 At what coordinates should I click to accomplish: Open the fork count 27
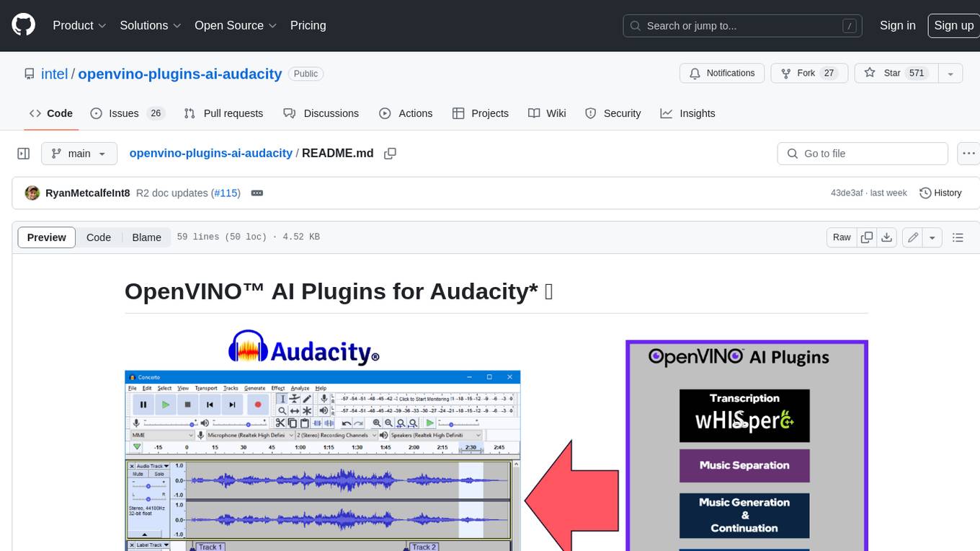829,73
